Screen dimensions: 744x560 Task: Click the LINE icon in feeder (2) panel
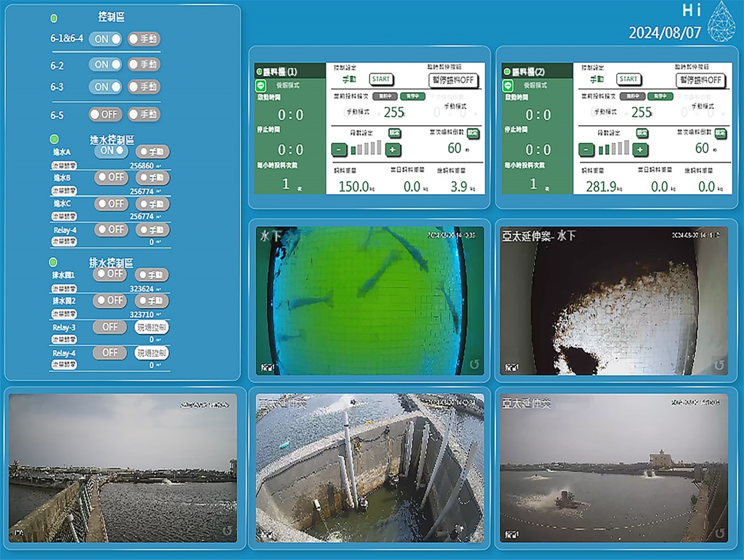(508, 86)
